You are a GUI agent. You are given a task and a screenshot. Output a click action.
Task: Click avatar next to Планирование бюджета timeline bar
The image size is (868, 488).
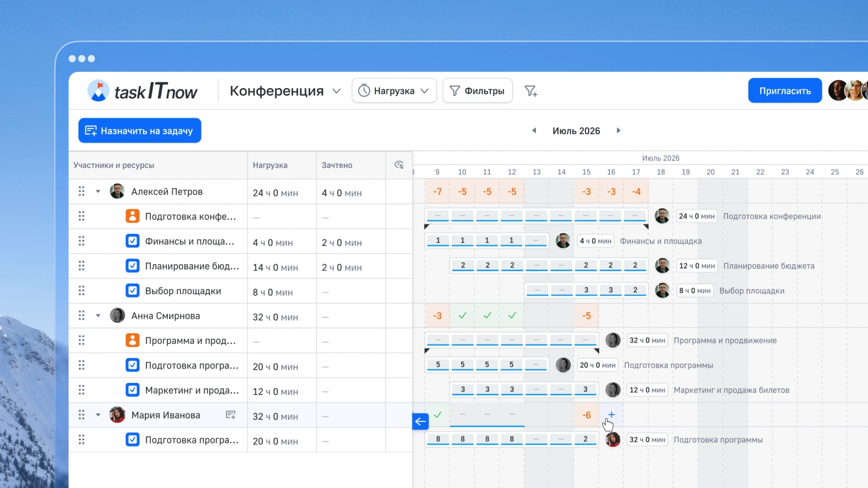(x=662, y=266)
